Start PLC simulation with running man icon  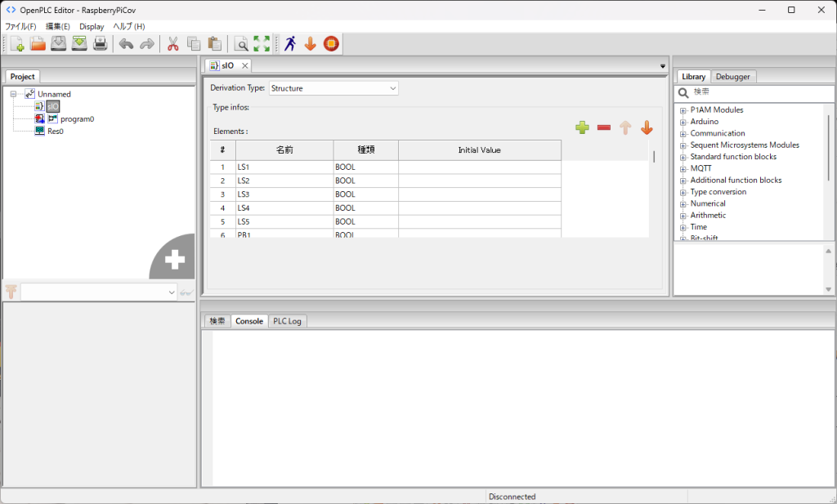coord(290,44)
